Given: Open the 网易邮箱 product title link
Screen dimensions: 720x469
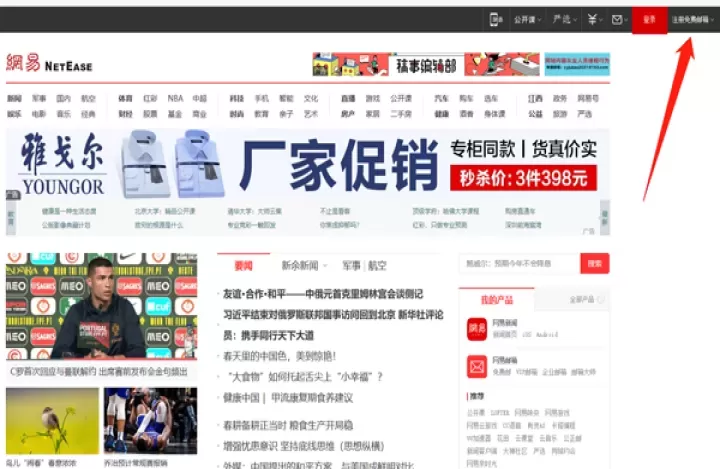Looking at the screenshot, I should tap(505, 360).
